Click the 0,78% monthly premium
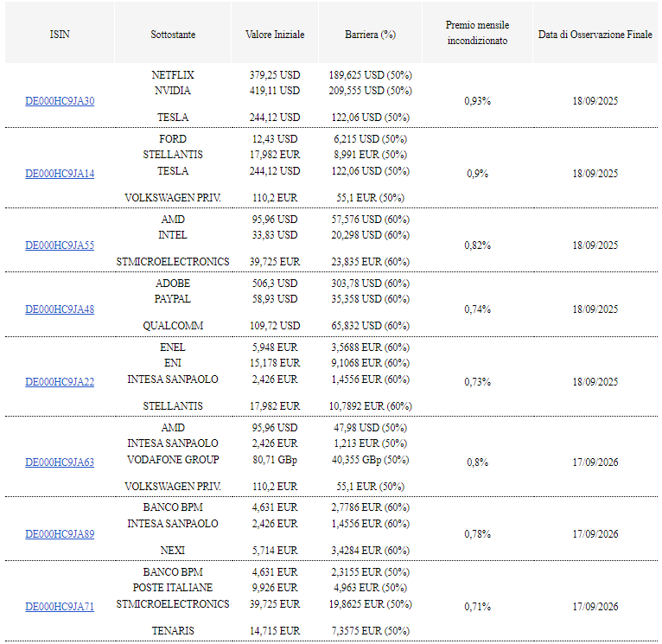This screenshot has width=662, height=644. pyautogui.click(x=478, y=534)
